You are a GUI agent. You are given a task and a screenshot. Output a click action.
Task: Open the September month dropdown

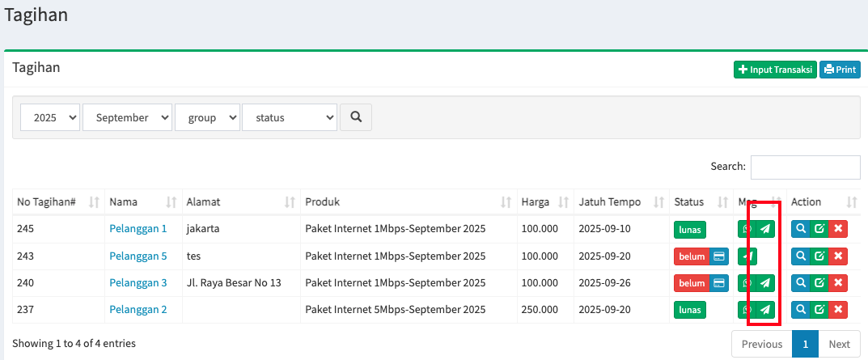pyautogui.click(x=127, y=117)
